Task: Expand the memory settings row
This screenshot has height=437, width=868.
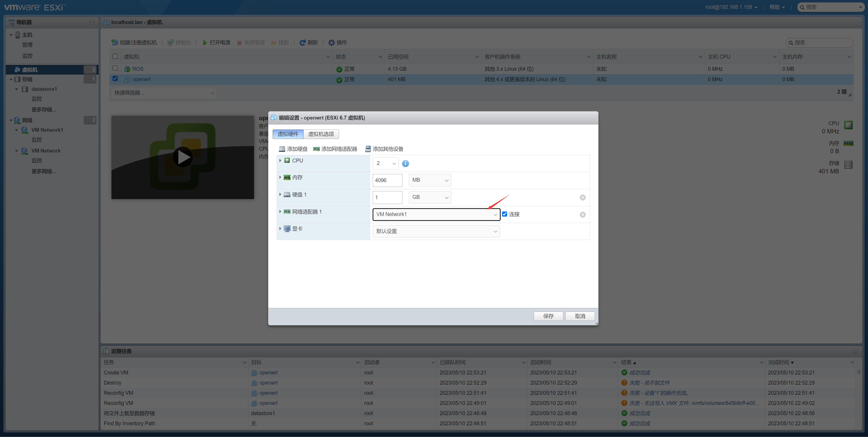Action: 280,177
